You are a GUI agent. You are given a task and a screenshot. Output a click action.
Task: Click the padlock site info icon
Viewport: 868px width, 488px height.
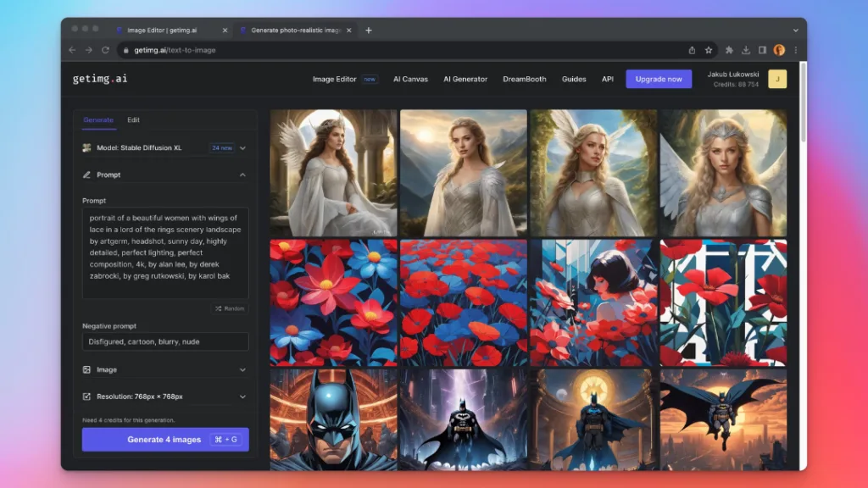click(126, 50)
